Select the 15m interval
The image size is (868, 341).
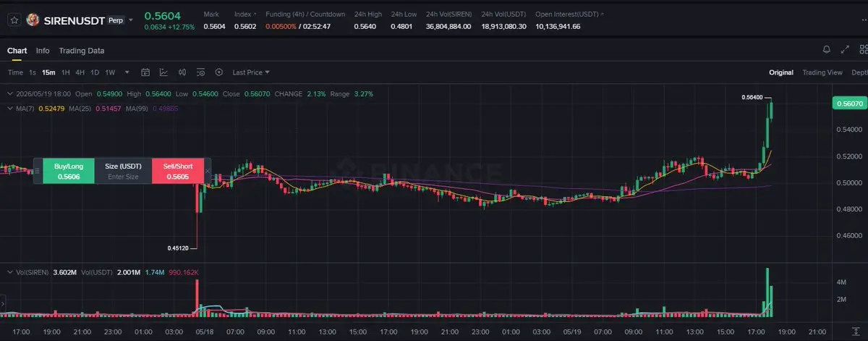point(48,72)
